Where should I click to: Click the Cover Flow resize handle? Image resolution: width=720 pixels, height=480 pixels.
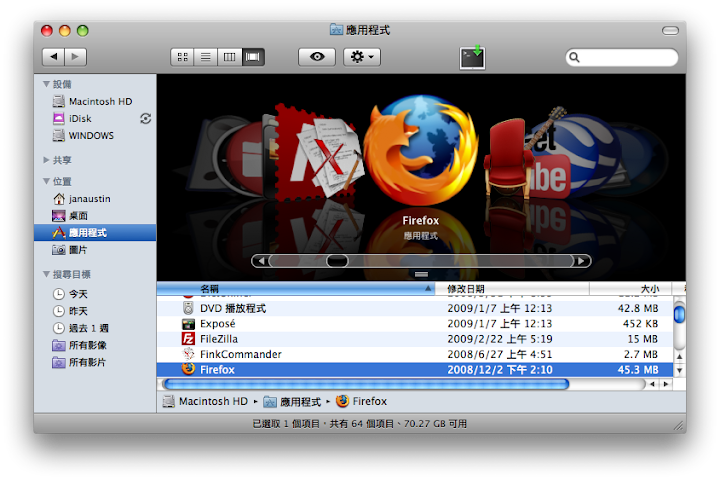click(x=421, y=274)
